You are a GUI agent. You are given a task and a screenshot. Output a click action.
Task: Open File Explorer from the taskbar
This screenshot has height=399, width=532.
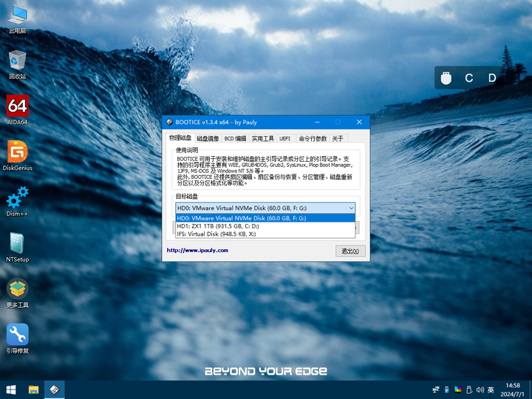[x=33, y=389]
